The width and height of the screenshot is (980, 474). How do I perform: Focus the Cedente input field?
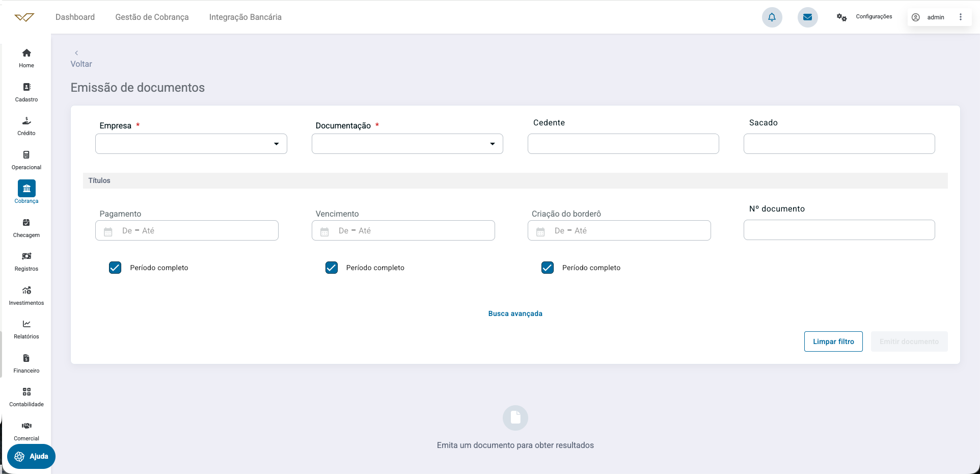[623, 144]
